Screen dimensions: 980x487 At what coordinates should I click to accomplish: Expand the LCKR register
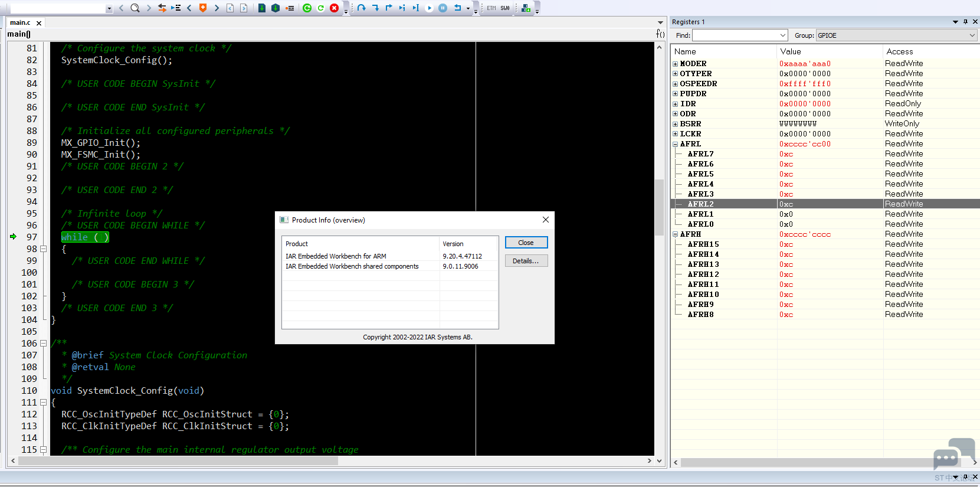tap(676, 134)
